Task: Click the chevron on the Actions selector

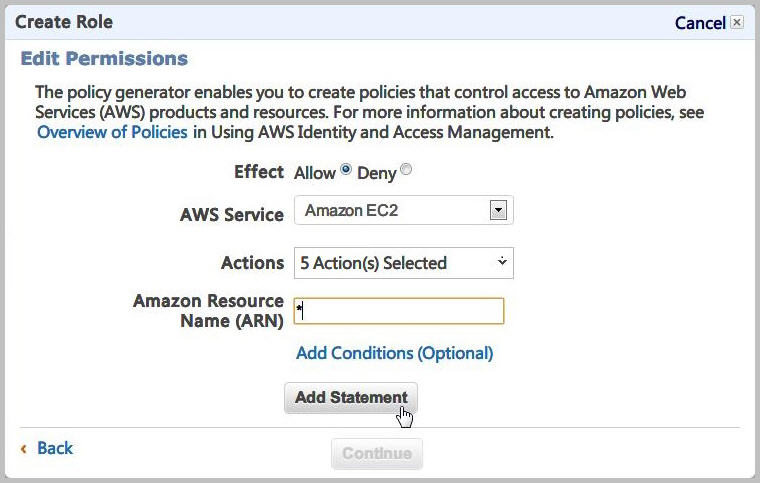Action: click(x=502, y=262)
